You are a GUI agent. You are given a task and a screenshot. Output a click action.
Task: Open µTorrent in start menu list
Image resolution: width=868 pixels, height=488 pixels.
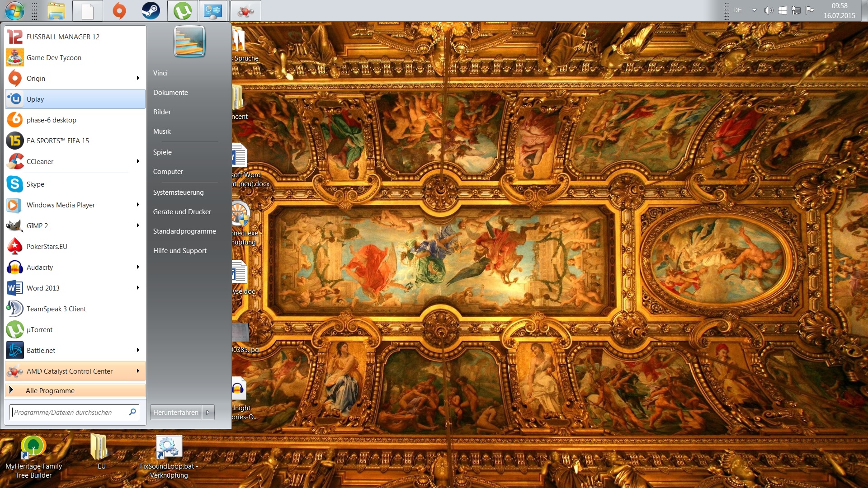pos(75,330)
